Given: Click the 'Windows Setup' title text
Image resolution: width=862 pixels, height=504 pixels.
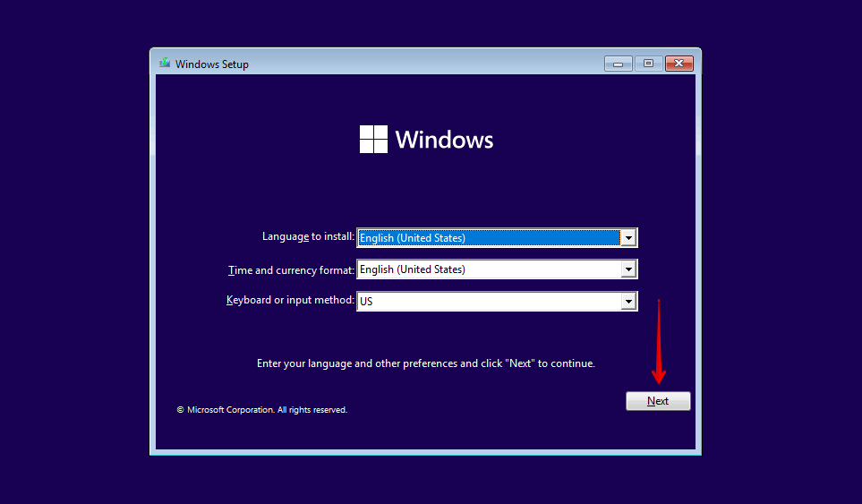Looking at the screenshot, I should tap(211, 64).
